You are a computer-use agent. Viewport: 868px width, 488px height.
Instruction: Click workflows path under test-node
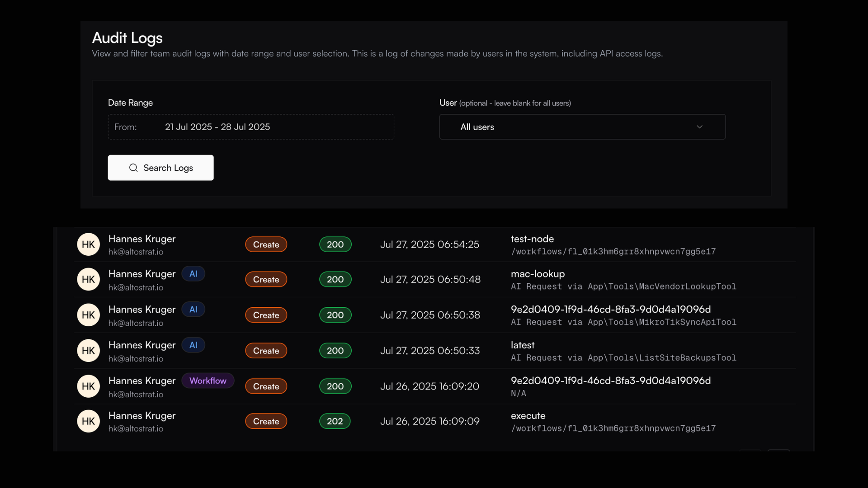[613, 251]
